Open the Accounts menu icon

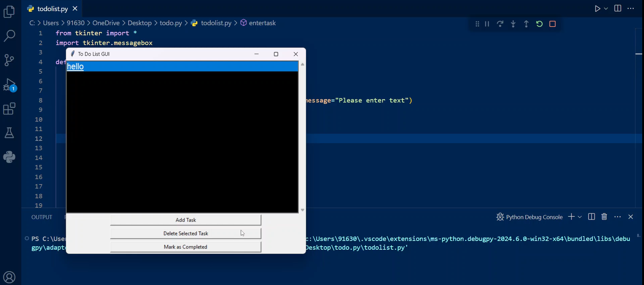pyautogui.click(x=9, y=277)
